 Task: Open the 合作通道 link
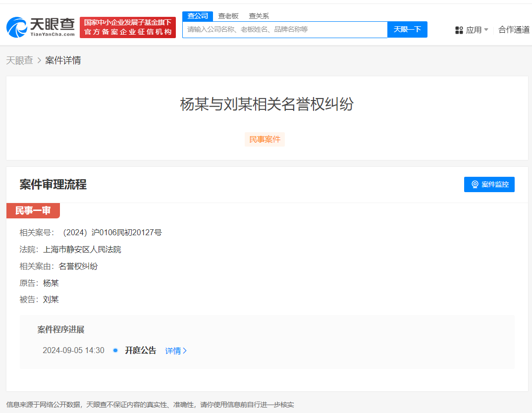pos(513,30)
